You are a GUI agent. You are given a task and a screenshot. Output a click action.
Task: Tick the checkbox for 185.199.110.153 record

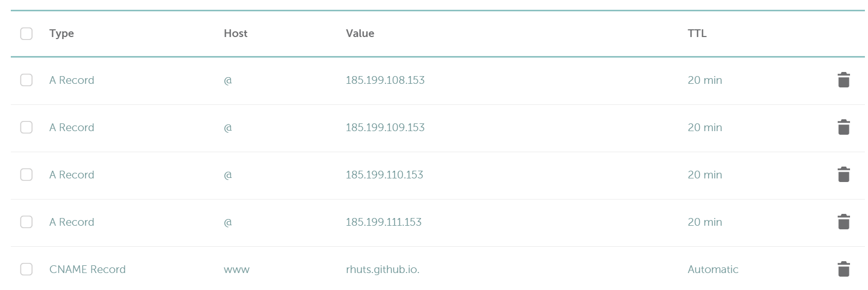[x=26, y=175]
